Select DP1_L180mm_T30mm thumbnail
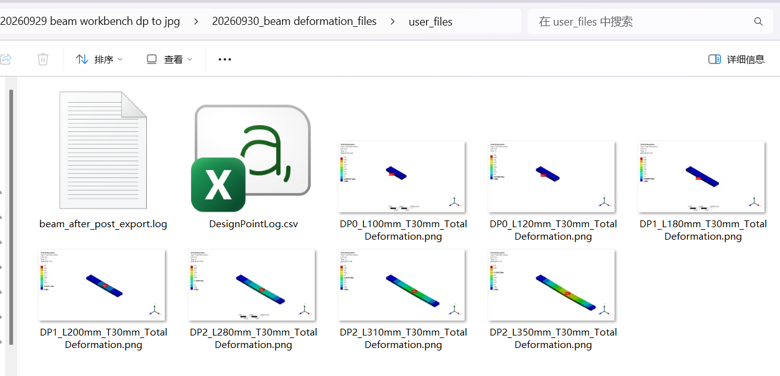Viewport: 780px width, 376px height. [702, 177]
